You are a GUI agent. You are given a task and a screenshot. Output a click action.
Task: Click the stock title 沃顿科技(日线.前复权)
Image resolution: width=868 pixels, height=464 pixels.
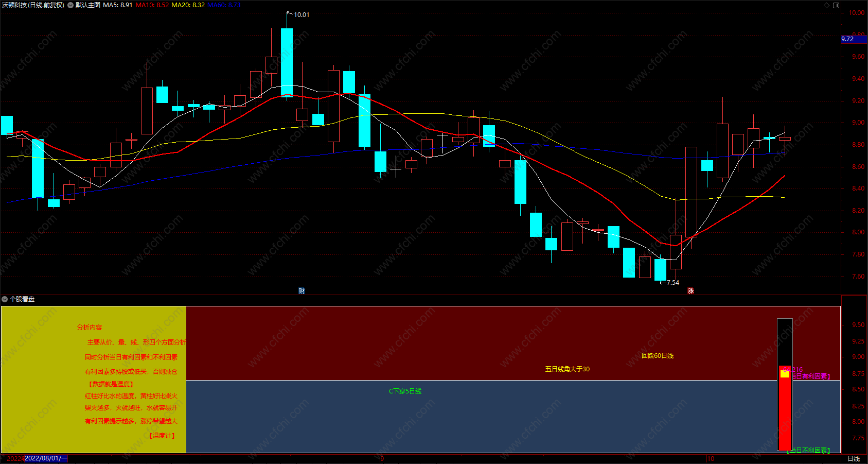click(x=33, y=5)
